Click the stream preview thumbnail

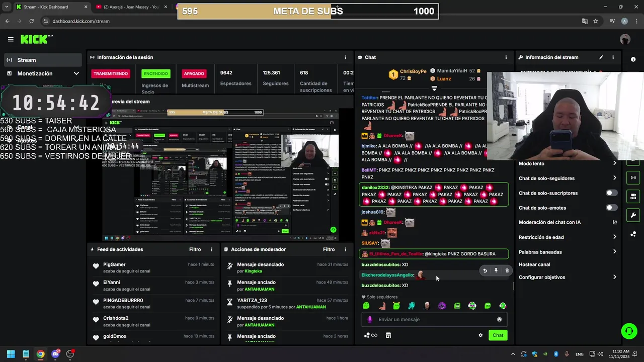pyautogui.click(x=220, y=174)
